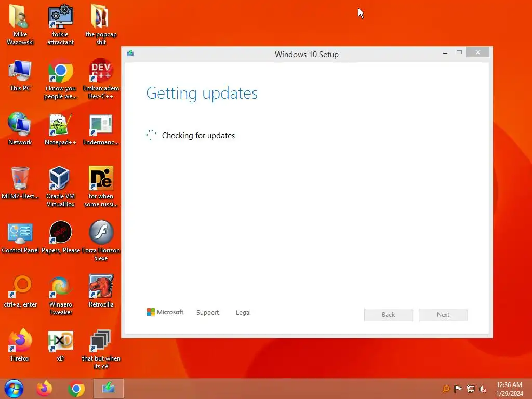532x399 pixels.
Task: Click the network tray icon
Action: pos(471,389)
